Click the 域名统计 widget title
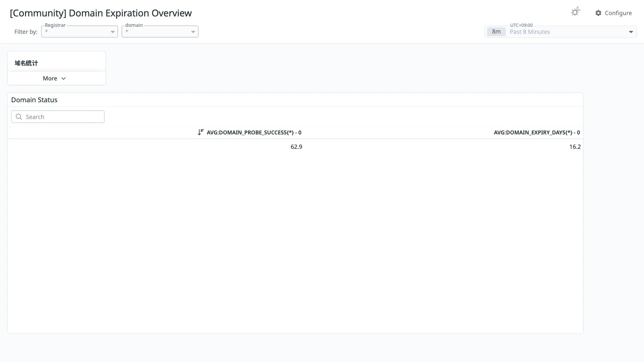Image resolution: width=644 pixels, height=362 pixels. click(26, 63)
